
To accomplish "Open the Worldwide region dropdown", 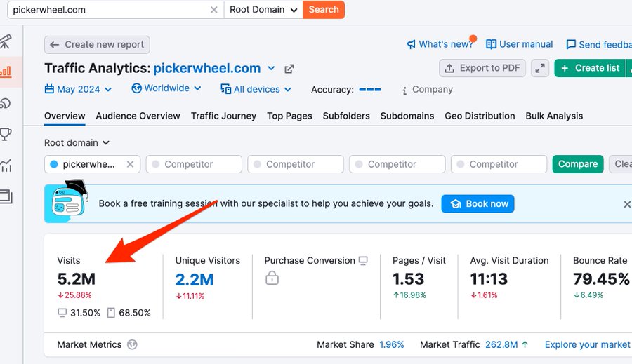I will tap(166, 88).
